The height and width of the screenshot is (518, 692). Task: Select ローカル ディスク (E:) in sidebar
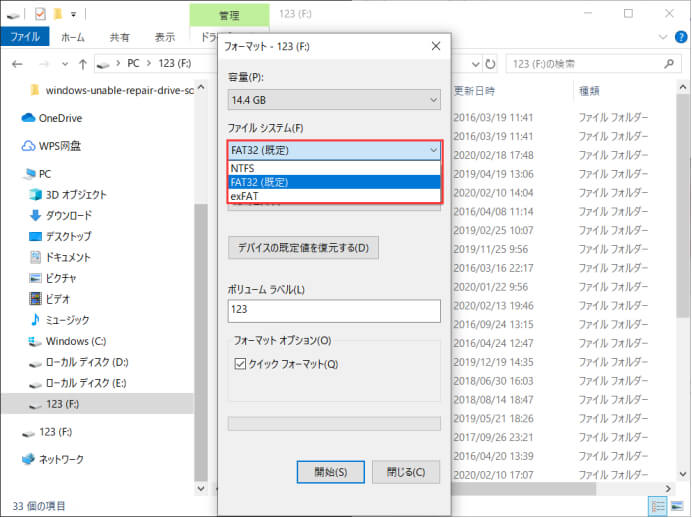[77, 383]
